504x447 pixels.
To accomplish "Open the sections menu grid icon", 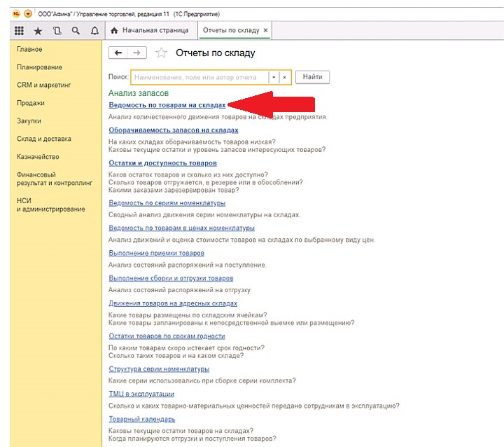I will (19, 31).
